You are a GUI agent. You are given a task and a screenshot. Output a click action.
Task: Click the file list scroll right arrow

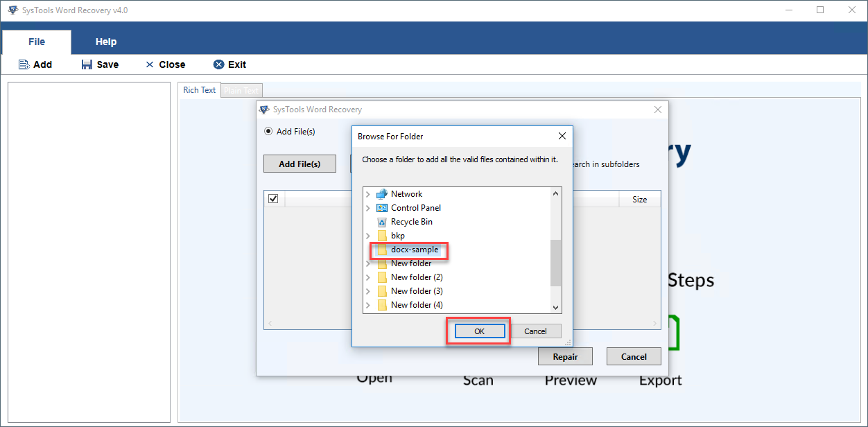[655, 324]
